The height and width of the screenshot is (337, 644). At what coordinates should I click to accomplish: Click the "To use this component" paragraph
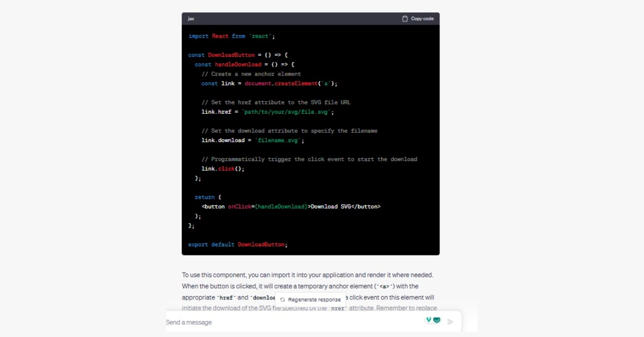307,275
